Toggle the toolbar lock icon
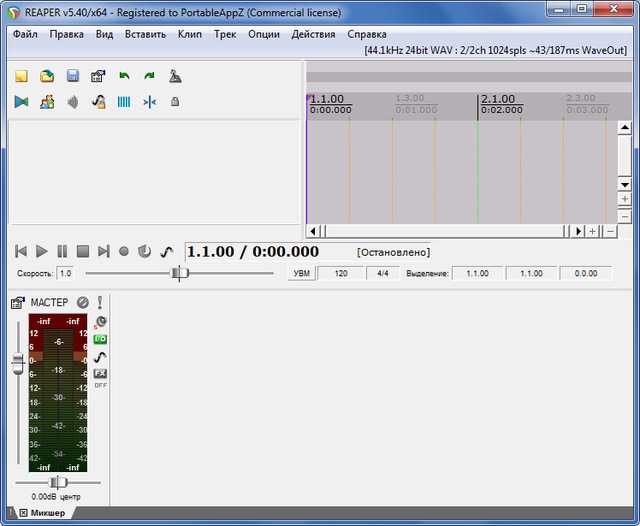640x526 pixels. tap(175, 101)
